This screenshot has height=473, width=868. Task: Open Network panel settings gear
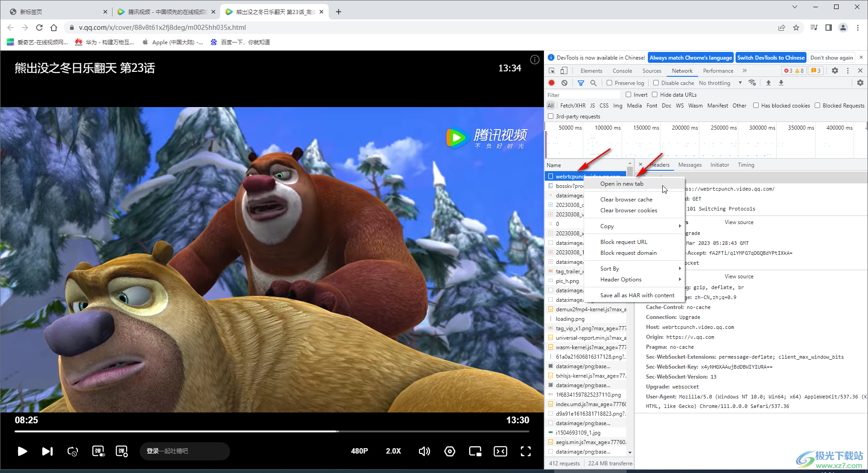860,83
